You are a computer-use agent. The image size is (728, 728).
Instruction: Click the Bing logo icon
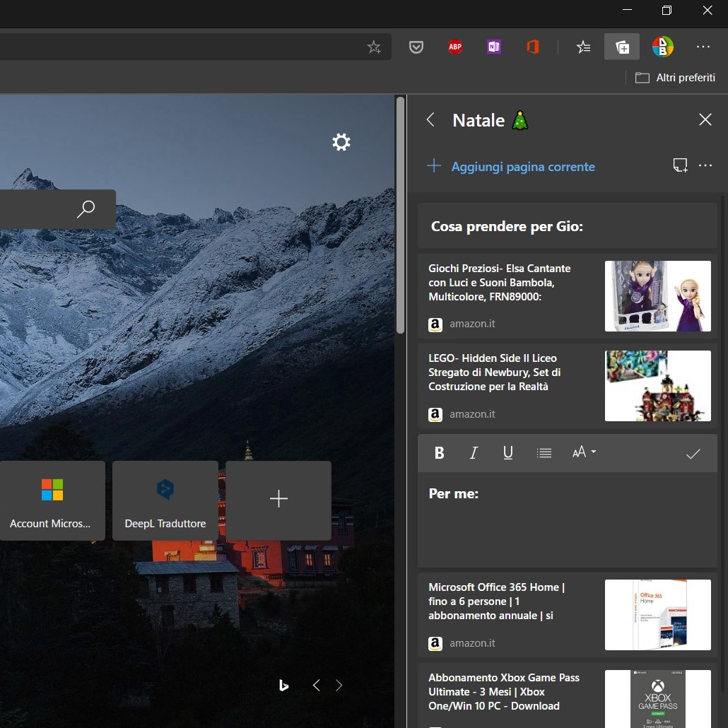click(283, 686)
